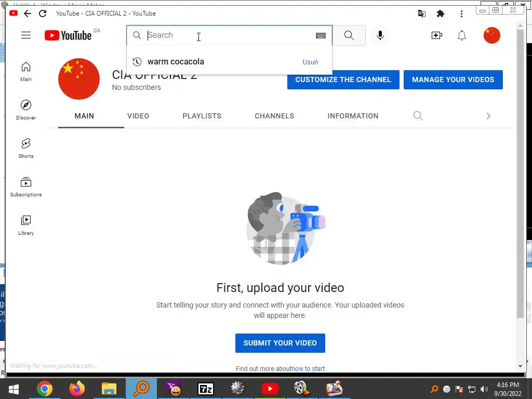Viewport: 532px width, 399px height.
Task: Click the page vertical scrollbar thumb
Action: pos(520,174)
